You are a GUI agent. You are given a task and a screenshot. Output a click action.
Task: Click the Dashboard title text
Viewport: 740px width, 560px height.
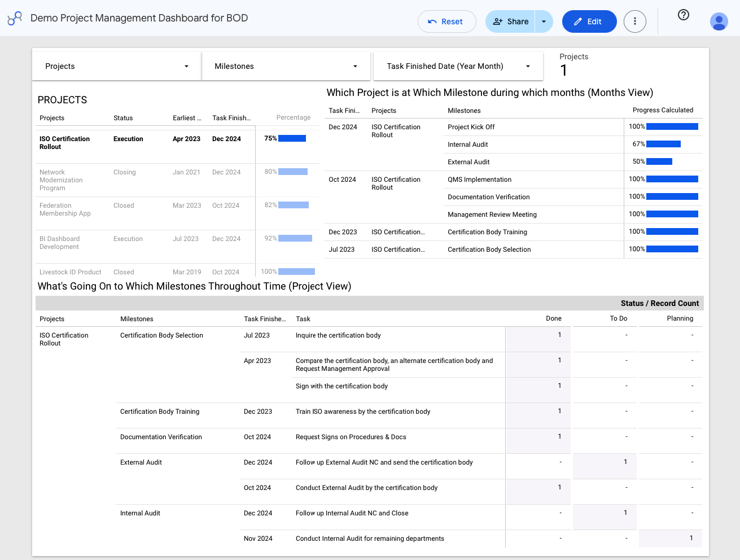click(139, 18)
